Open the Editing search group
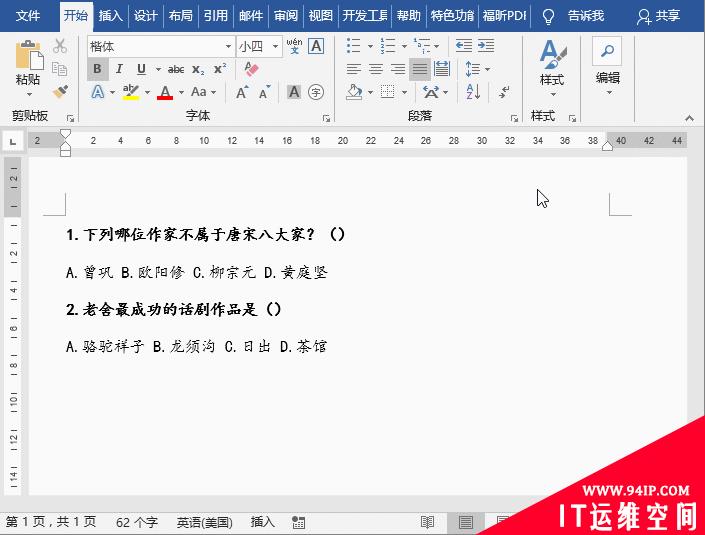Screen dimensions: 705x535 [607, 51]
